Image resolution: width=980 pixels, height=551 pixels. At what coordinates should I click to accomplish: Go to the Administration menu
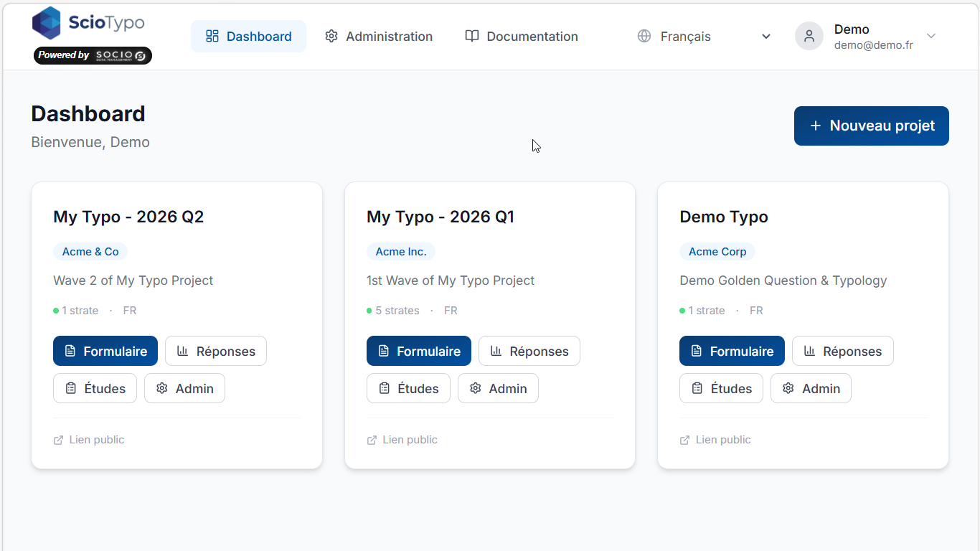click(379, 37)
